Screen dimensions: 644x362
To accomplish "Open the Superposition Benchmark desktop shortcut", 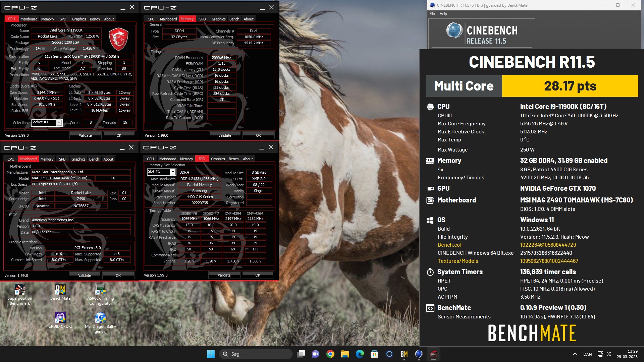I will click(20, 295).
